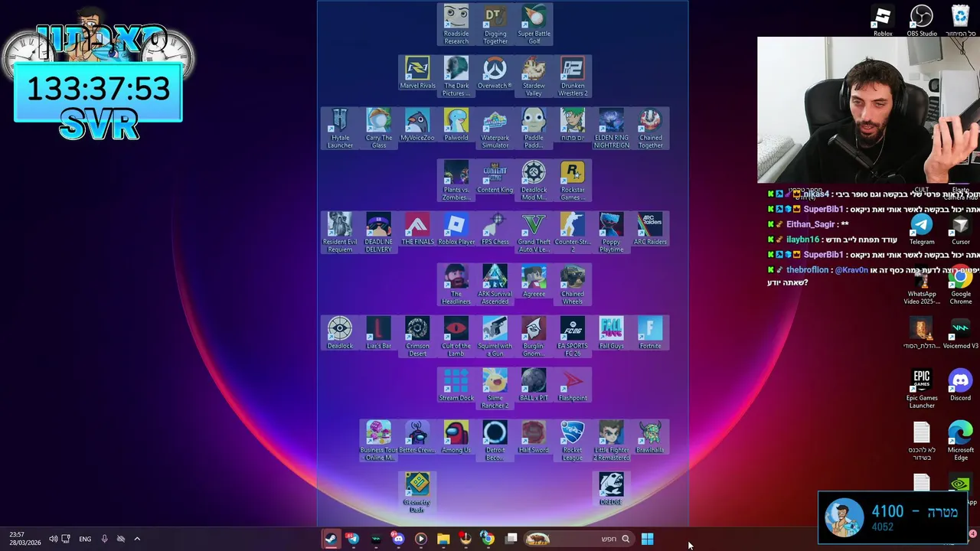The height and width of the screenshot is (551, 980).
Task: Launch the Geometry Dash shortcut
Action: [417, 493]
